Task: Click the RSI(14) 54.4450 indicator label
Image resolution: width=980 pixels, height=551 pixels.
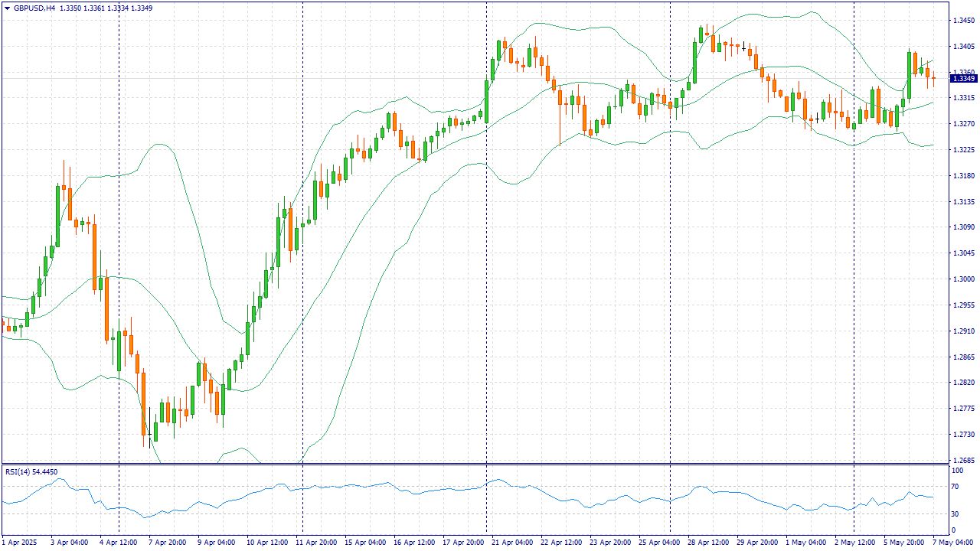Action: tap(31, 472)
